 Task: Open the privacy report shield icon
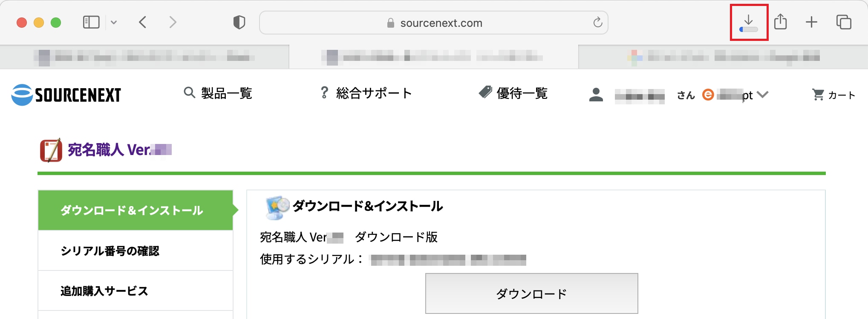pos(239,22)
